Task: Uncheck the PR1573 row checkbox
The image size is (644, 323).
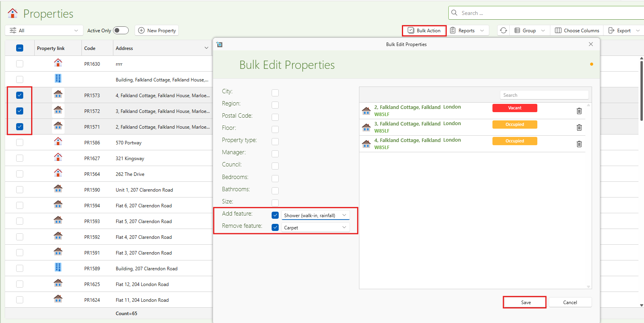Action: pyautogui.click(x=20, y=95)
